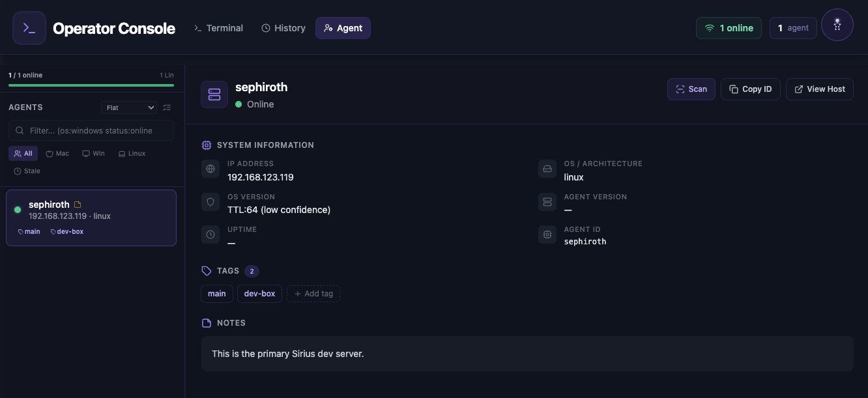Click the wifi icon in the online badge
868x398 pixels.
(710, 28)
